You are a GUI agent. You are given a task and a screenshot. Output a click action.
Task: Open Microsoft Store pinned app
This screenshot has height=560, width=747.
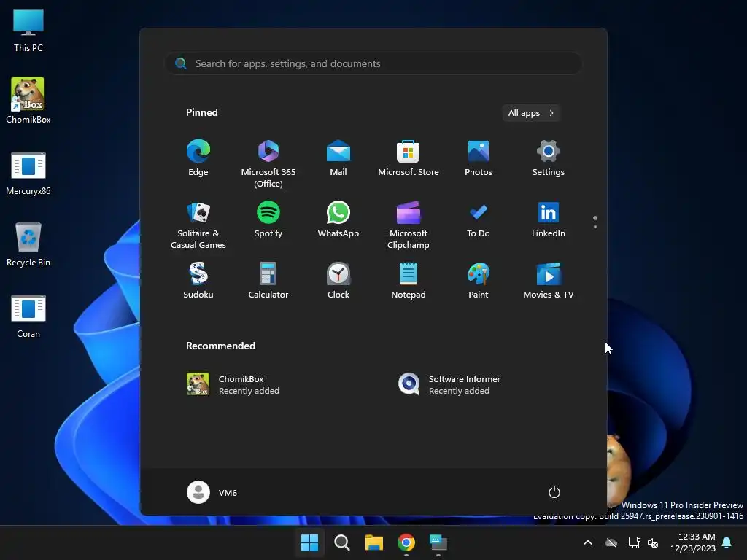tap(409, 158)
